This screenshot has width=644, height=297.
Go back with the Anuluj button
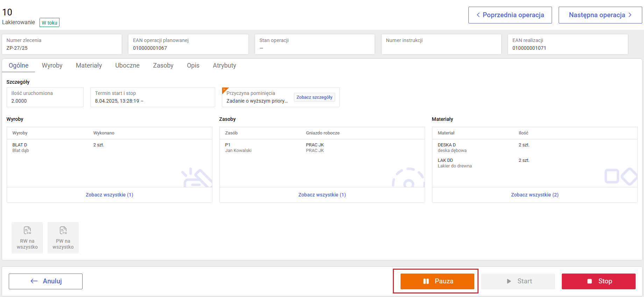click(x=45, y=281)
